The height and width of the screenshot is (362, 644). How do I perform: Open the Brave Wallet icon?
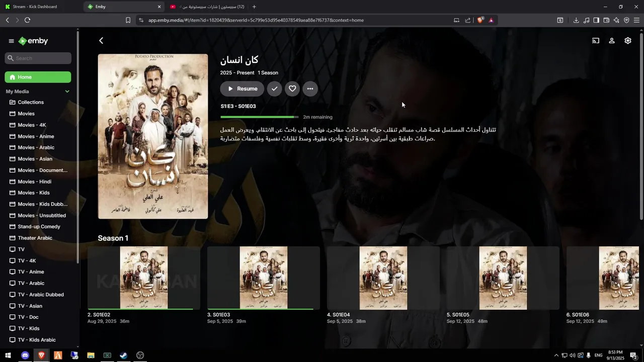606,20
